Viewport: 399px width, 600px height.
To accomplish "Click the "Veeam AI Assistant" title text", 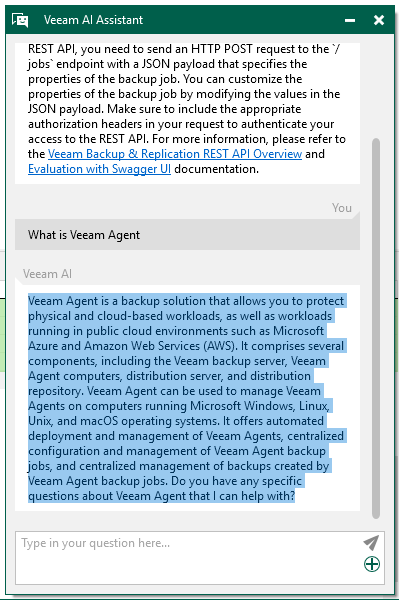I will click(x=93, y=20).
